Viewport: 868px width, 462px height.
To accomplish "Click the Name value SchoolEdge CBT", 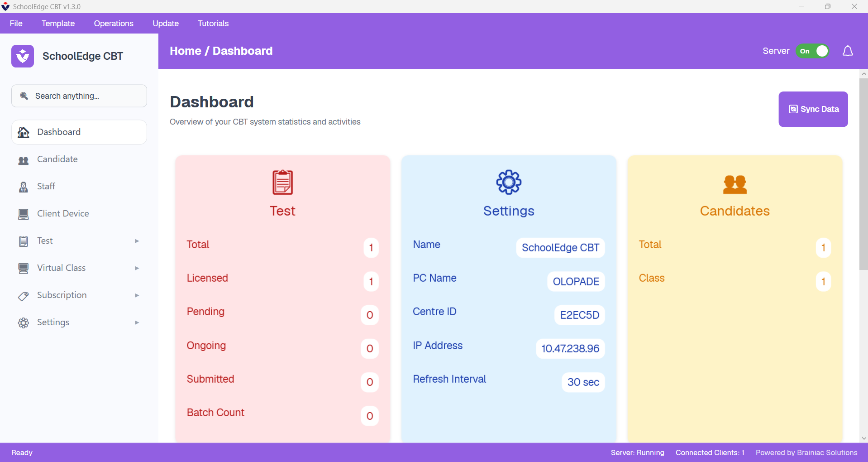I will [x=560, y=248].
